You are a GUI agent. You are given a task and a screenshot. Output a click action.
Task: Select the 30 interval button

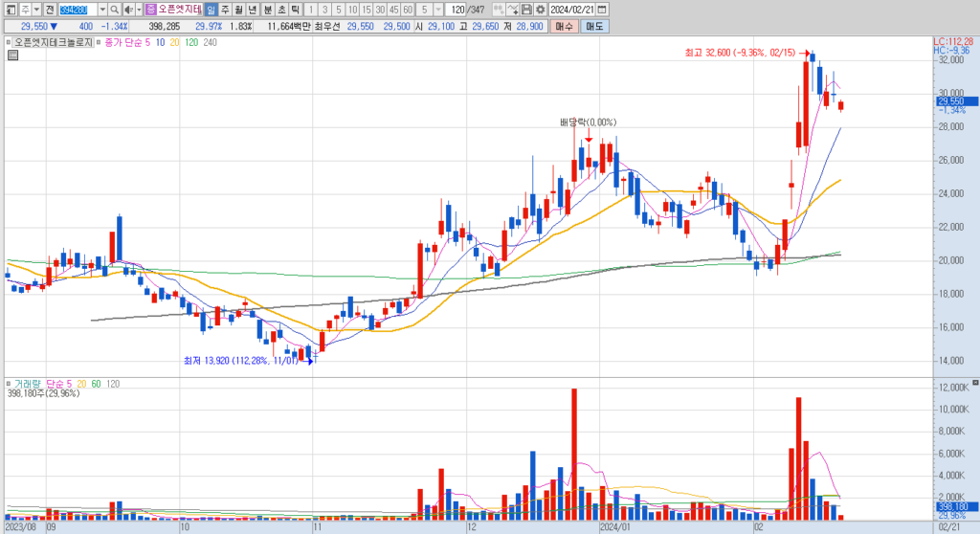[380, 10]
